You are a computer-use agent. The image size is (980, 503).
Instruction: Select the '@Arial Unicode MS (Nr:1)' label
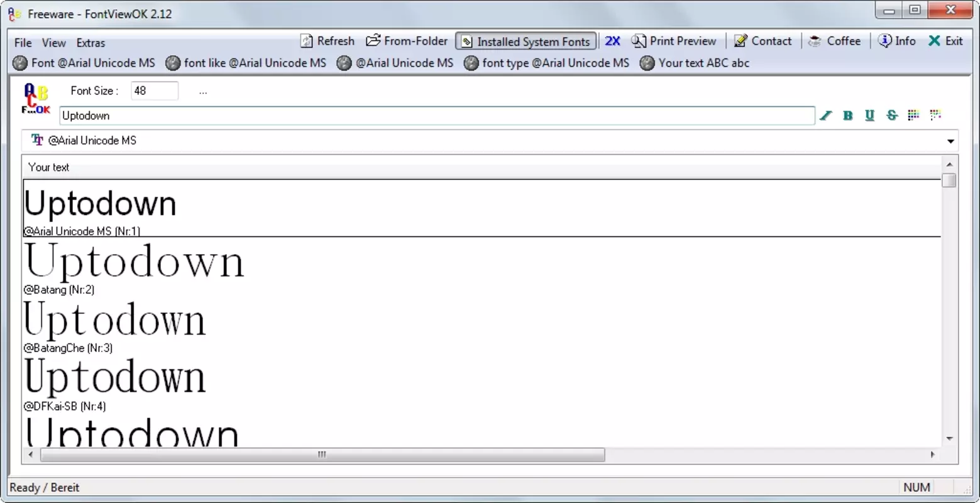click(82, 231)
